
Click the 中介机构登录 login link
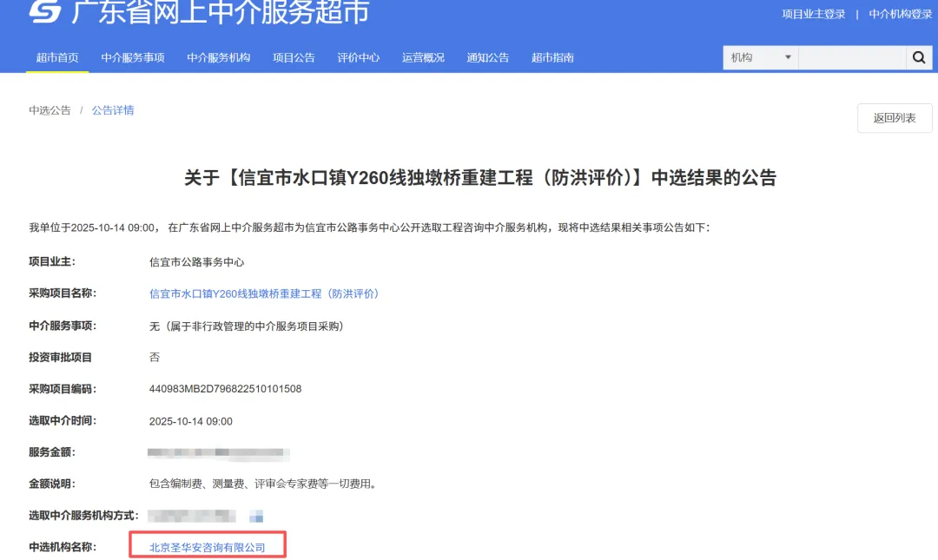click(x=901, y=14)
